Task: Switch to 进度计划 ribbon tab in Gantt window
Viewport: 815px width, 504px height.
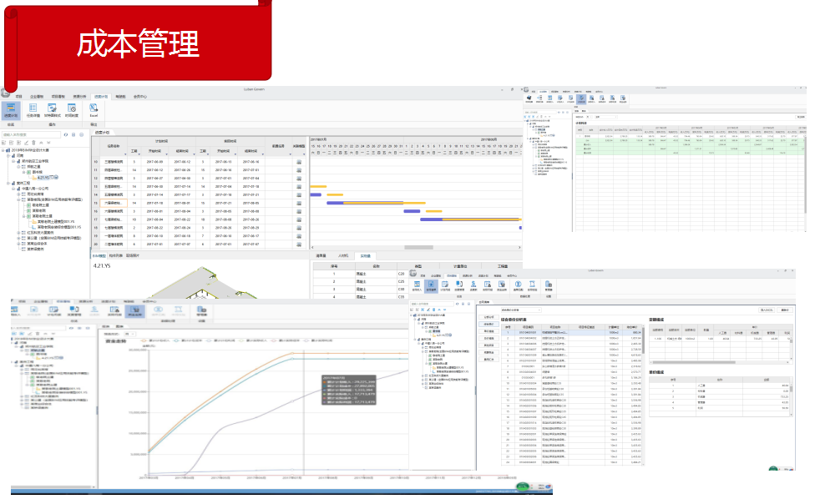Action: coord(101,97)
